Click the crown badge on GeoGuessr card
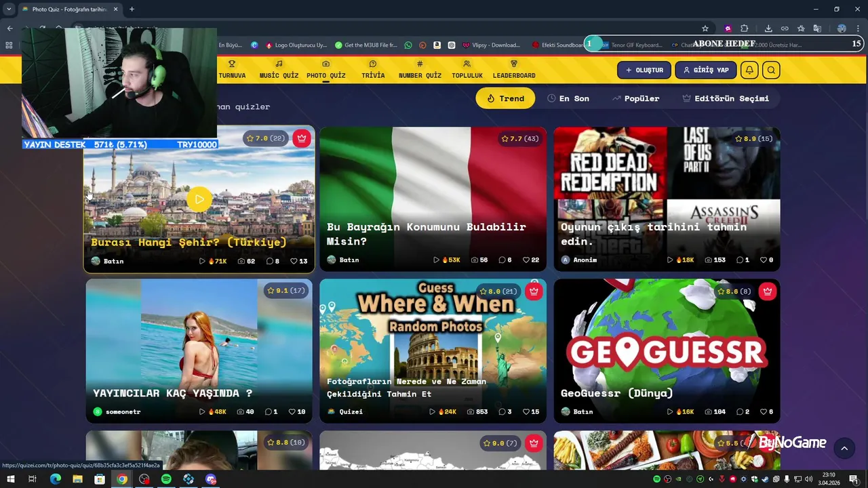 (768, 291)
